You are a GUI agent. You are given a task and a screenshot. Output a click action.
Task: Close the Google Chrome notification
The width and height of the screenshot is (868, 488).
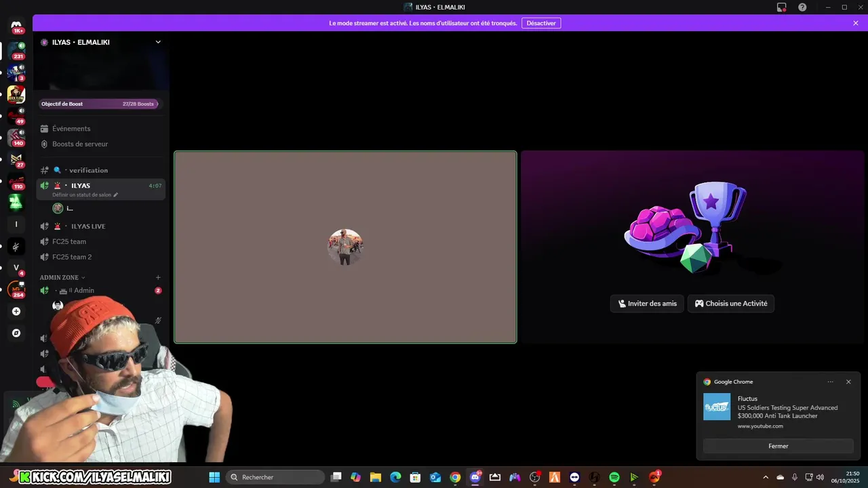tap(848, 382)
